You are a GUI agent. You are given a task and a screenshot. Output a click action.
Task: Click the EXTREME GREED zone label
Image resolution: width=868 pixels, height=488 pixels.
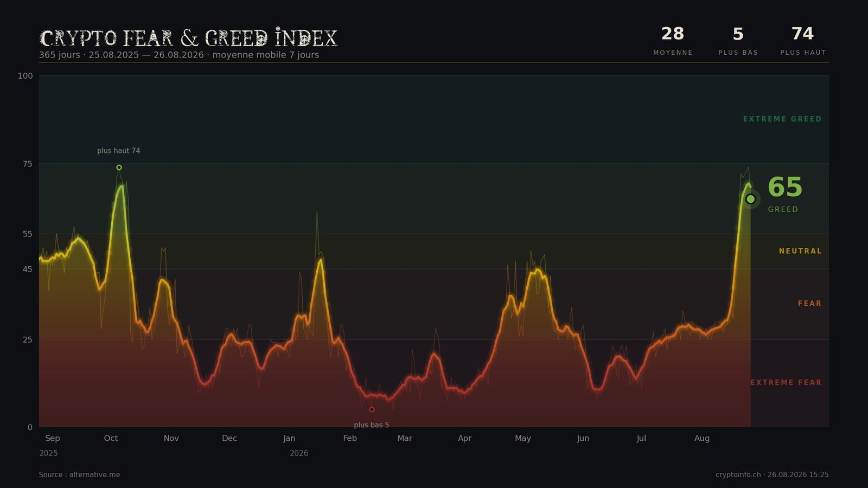tap(782, 119)
